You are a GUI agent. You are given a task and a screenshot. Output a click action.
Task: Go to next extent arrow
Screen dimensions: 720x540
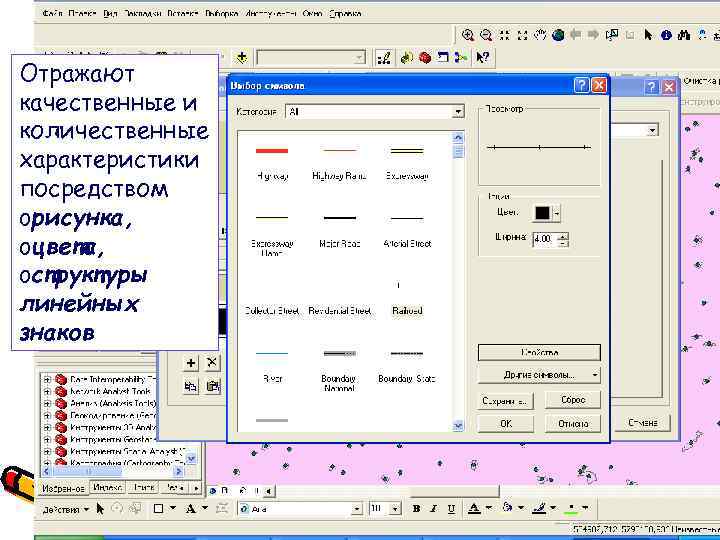click(593, 34)
